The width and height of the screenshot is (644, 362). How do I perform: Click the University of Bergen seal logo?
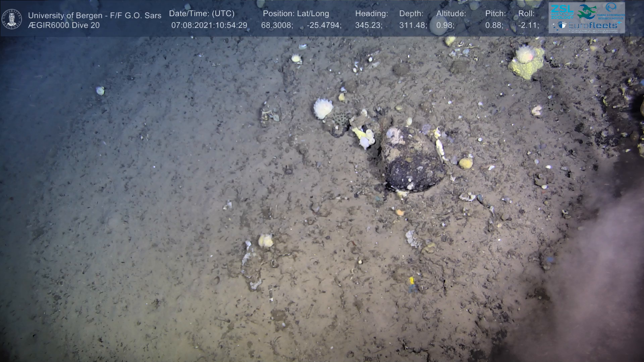(12, 19)
